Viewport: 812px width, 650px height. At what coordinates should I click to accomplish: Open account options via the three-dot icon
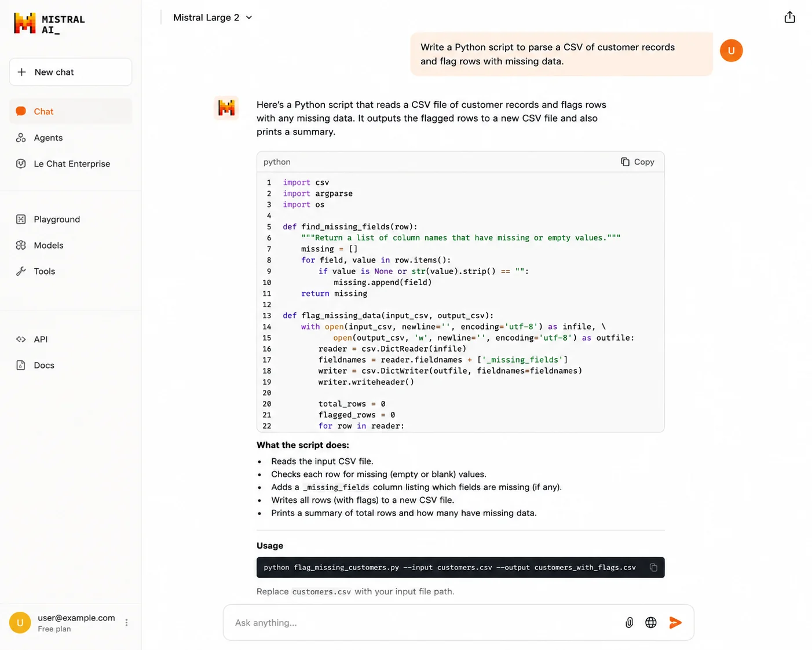pyautogui.click(x=126, y=623)
